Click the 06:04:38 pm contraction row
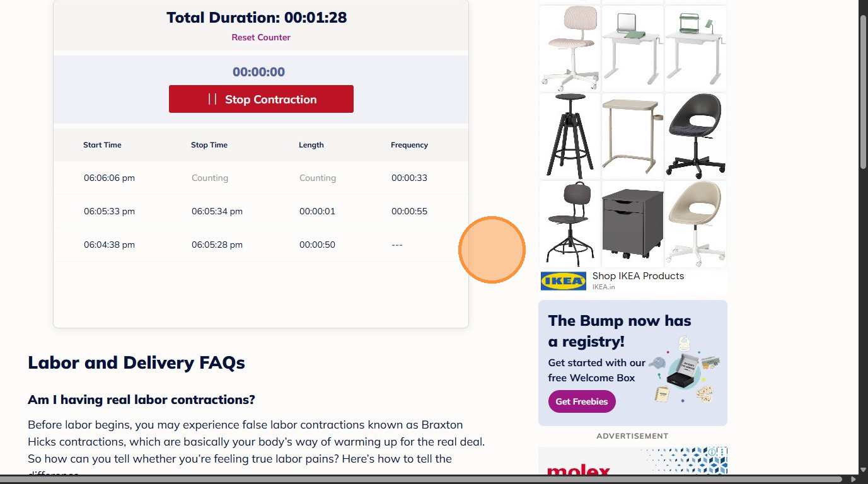The height and width of the screenshot is (484, 868). (x=261, y=245)
